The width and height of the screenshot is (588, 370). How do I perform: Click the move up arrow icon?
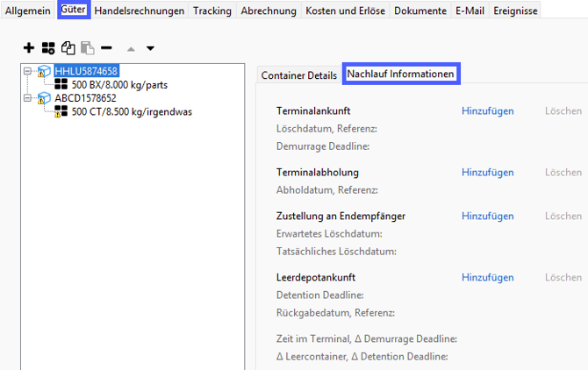pos(132,48)
